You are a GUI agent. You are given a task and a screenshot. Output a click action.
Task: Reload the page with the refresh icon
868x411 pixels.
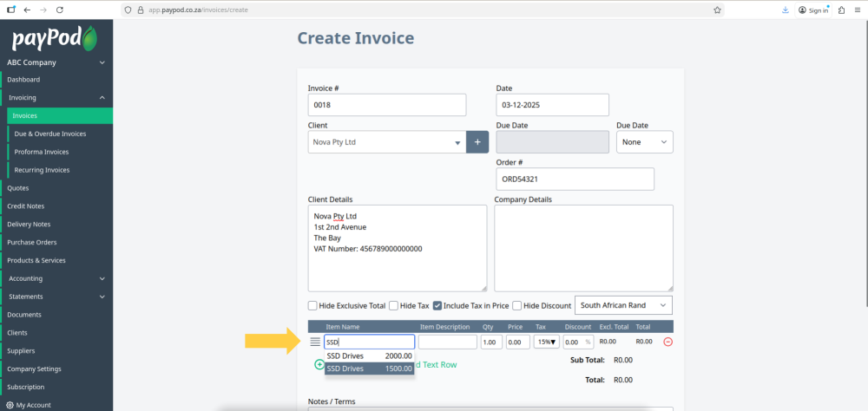[60, 10]
